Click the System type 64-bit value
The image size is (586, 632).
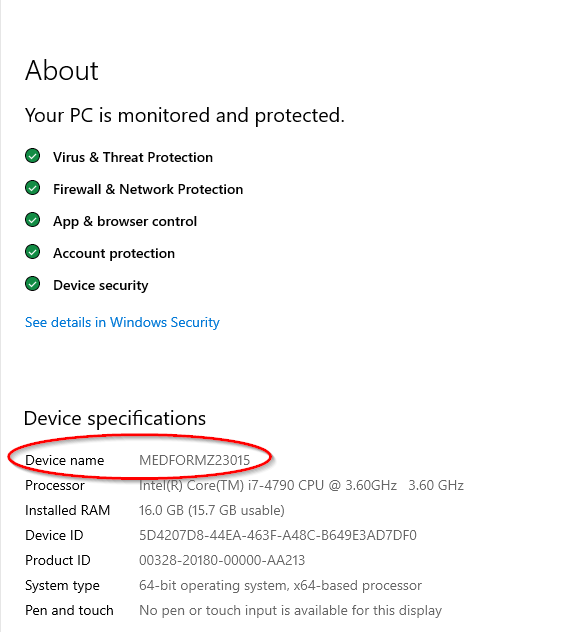280,585
